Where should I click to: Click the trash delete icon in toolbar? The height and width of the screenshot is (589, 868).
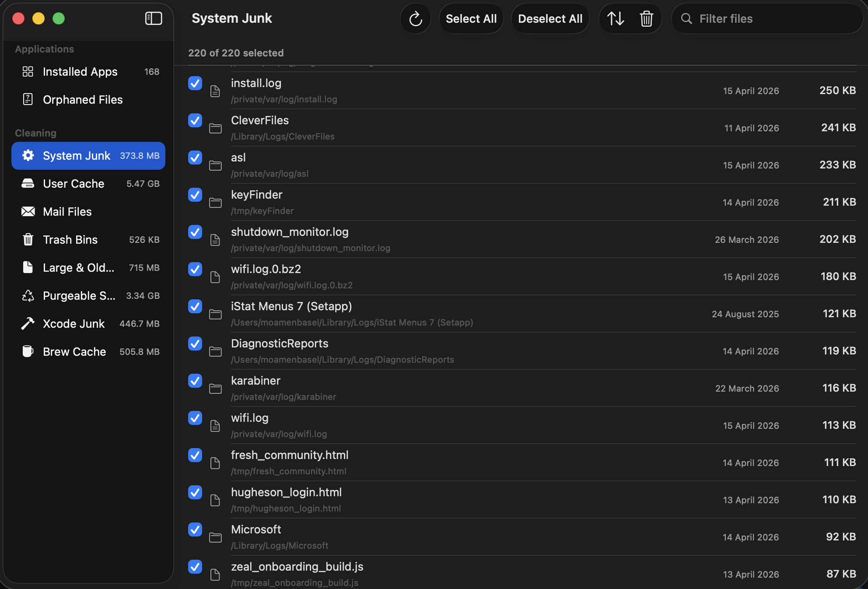click(646, 19)
